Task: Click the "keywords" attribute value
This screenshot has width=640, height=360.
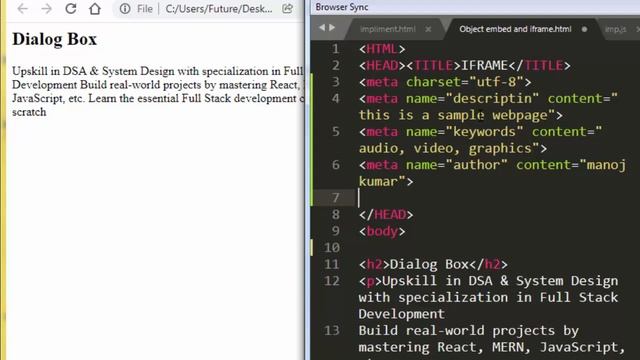Action: coord(484,132)
